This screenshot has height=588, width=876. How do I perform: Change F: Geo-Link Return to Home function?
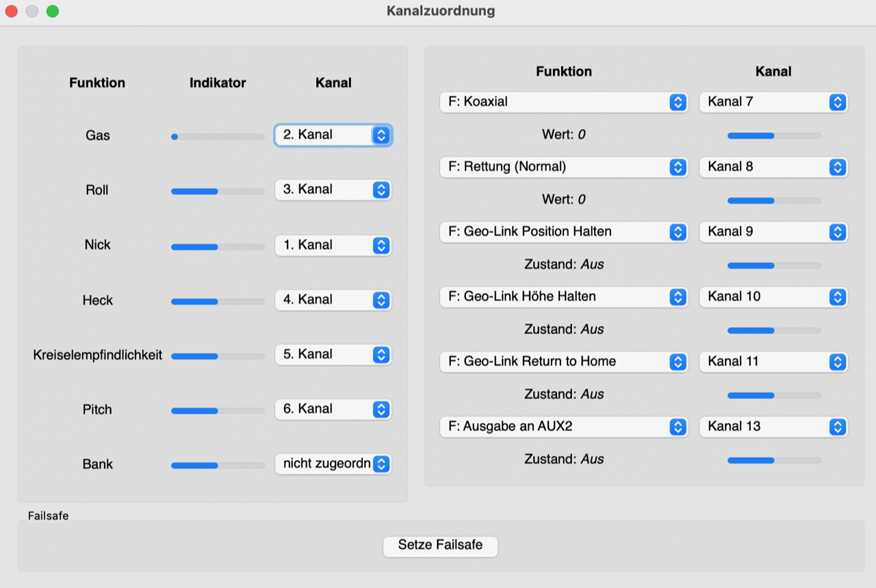pyautogui.click(x=563, y=361)
